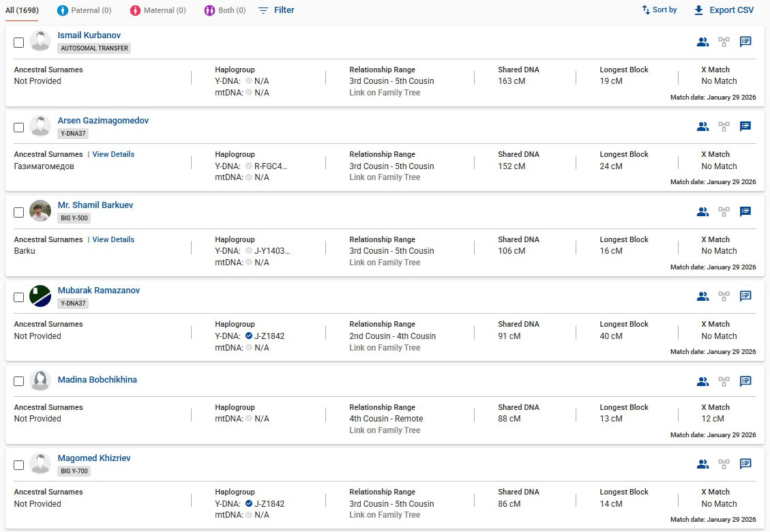770x532 pixels.
Task: Check the Mubarak Ramazanov match box
Action: click(18, 297)
